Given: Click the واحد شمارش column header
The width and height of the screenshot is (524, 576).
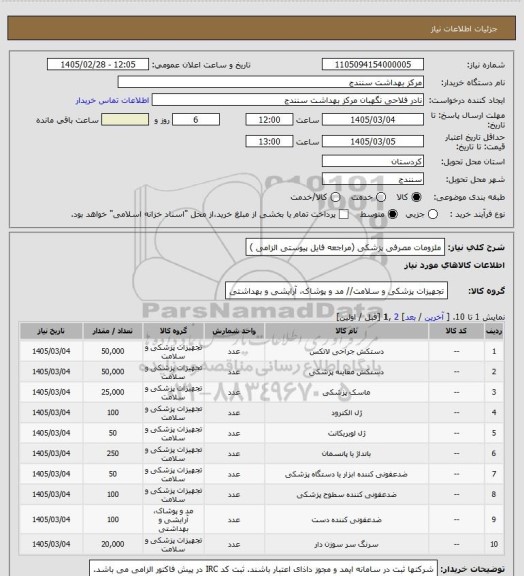Looking at the screenshot, I should [x=234, y=331].
